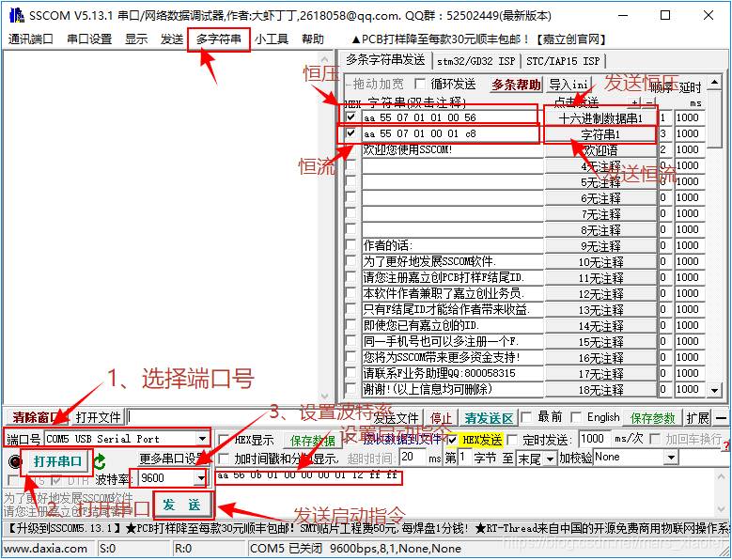Open the 多字符串 menu
The image size is (732, 560).
pyautogui.click(x=219, y=39)
